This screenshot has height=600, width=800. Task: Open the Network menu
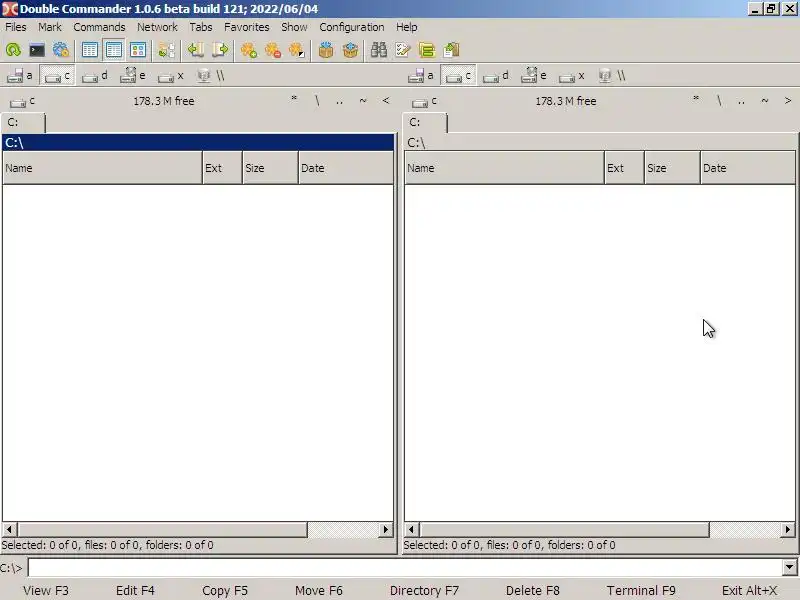tap(157, 27)
